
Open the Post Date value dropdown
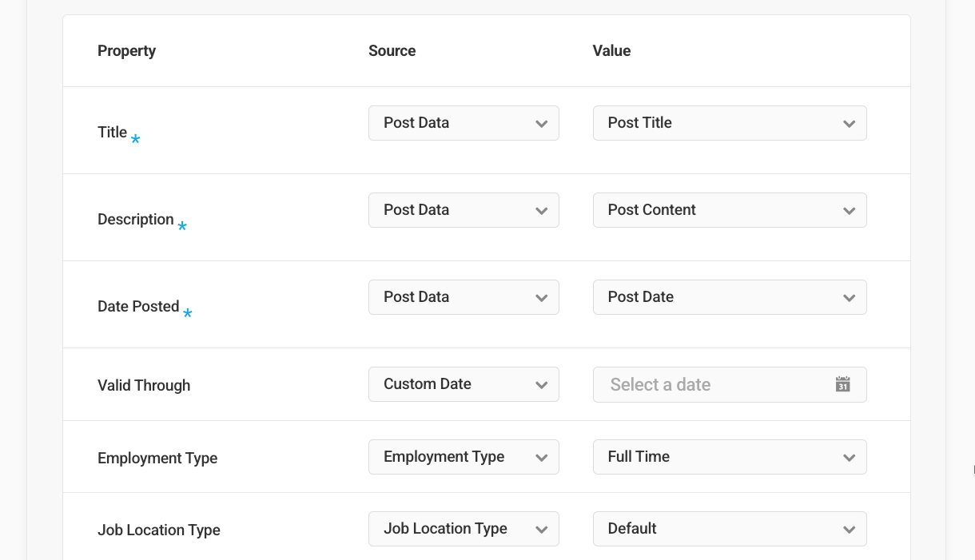point(729,297)
